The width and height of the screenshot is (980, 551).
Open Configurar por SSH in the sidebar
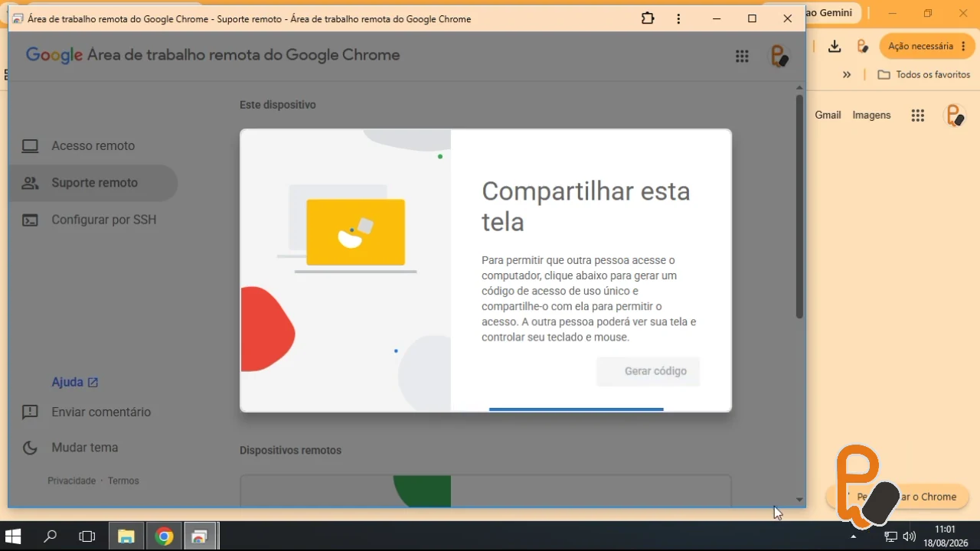[93, 220]
